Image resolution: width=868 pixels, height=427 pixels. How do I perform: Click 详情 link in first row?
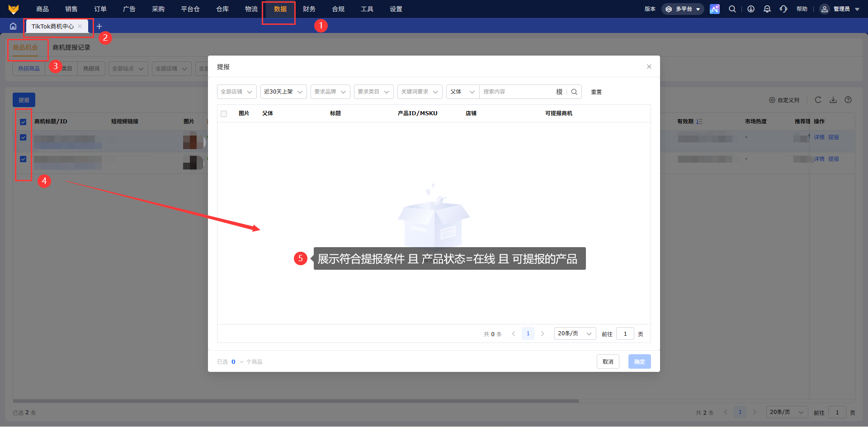coord(819,137)
